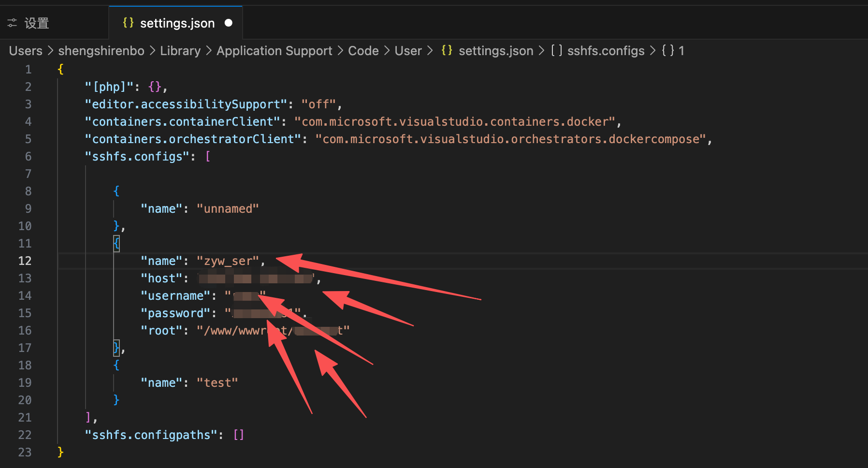Click the sliders icon on the 设置 tab
Viewport: 868px width, 468px height.
12,23
